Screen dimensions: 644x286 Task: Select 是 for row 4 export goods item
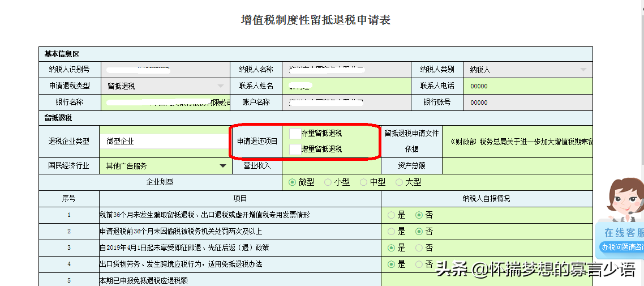click(x=392, y=264)
